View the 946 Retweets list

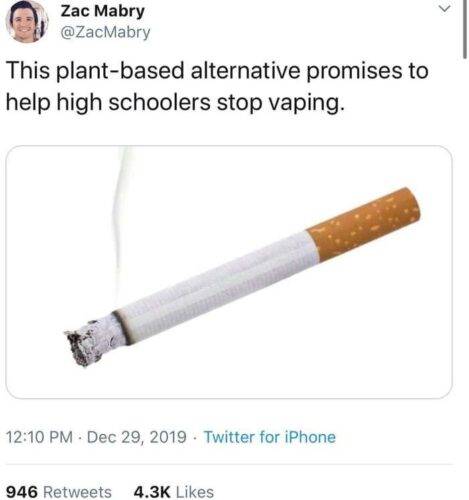[x=59, y=492]
